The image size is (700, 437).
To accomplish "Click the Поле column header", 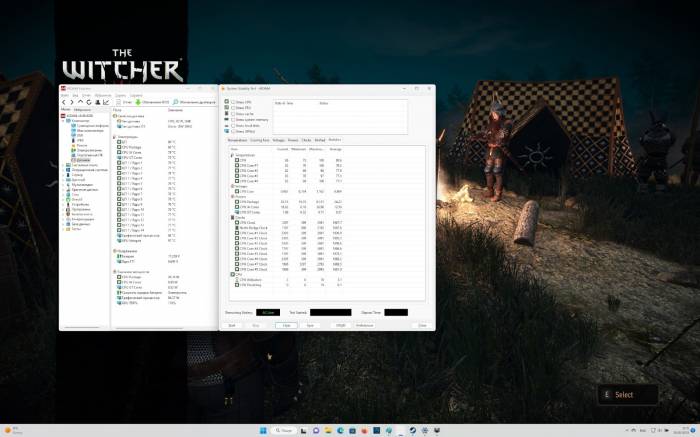I will click(x=117, y=110).
